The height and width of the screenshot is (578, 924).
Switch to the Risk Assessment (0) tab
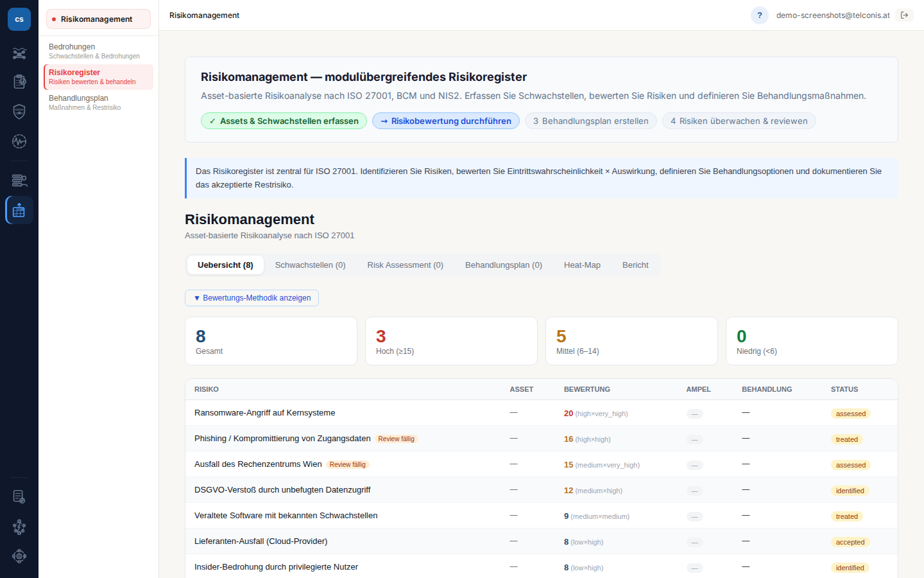tap(406, 265)
